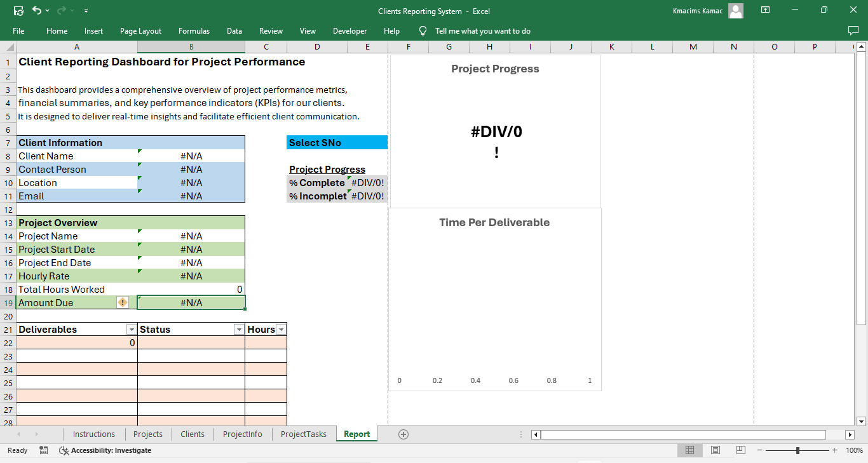Switch to Page Break Preview view
Image resolution: width=868 pixels, height=463 pixels.
coord(741,450)
